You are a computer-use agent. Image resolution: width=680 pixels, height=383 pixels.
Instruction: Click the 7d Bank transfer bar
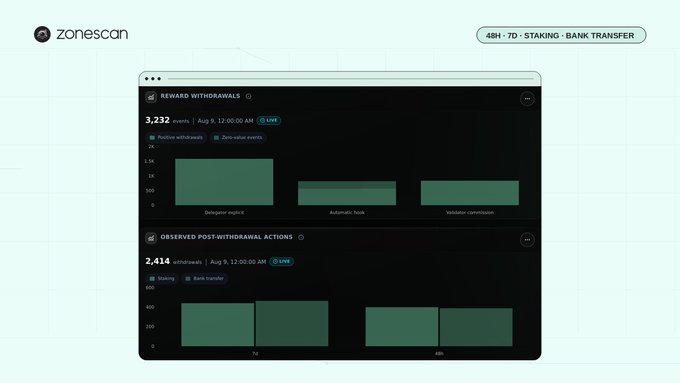point(292,324)
